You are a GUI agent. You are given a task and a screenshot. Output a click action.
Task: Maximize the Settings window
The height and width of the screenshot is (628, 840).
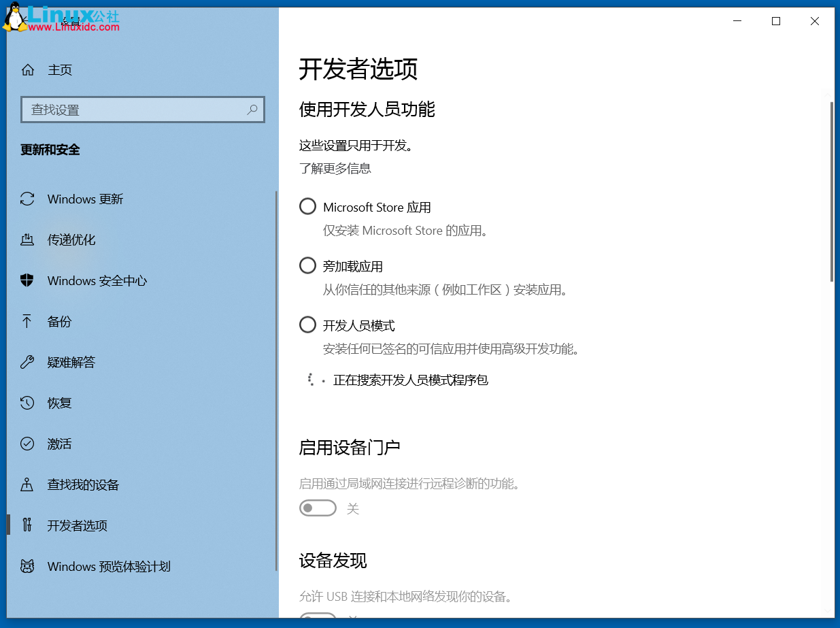[x=776, y=21]
